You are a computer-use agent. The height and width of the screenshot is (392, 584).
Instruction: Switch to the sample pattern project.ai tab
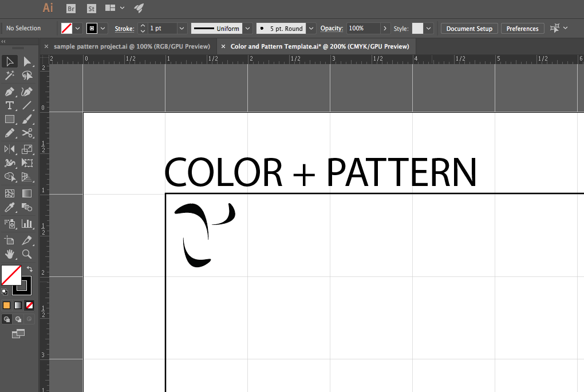coord(131,46)
